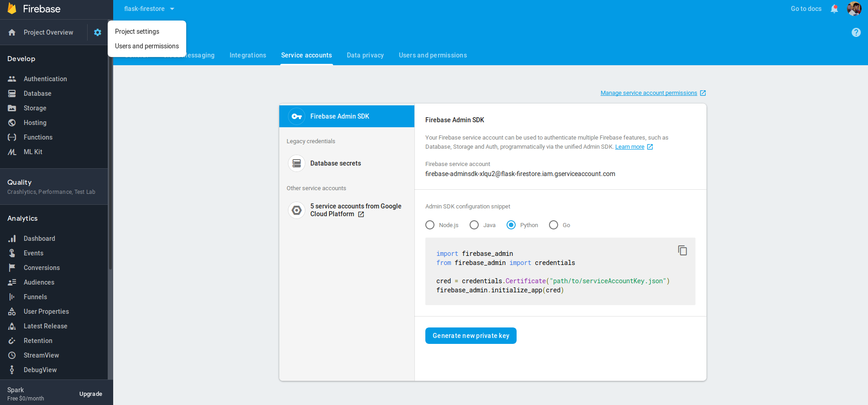Open Manage service account permissions link

tap(653, 93)
